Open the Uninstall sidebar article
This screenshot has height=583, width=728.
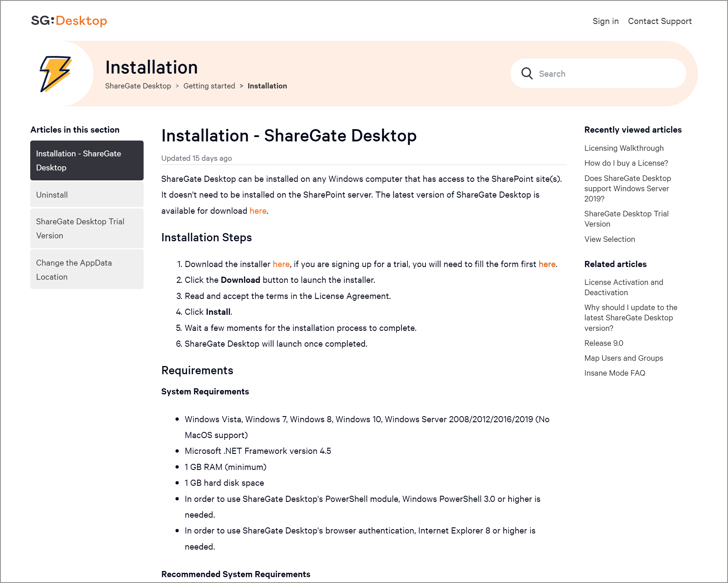pos(87,195)
